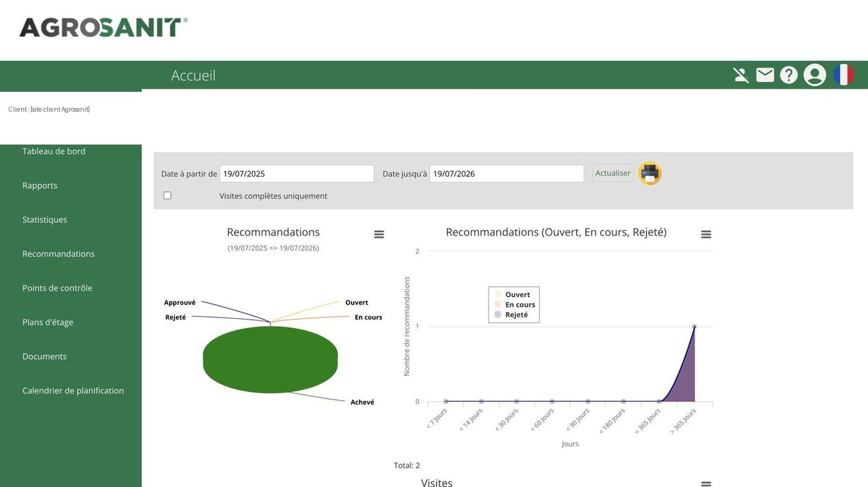Click the < 180 Jours axis label
This screenshot has width=868, height=487.
click(x=613, y=420)
